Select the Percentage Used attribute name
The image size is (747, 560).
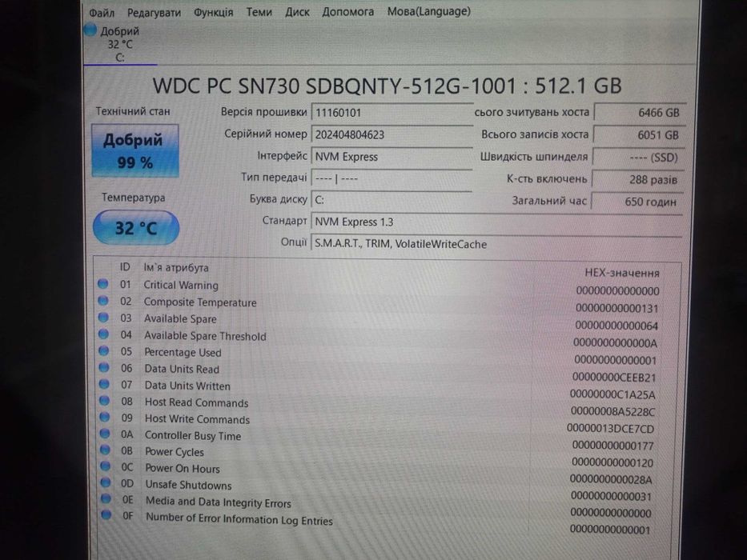coord(183,353)
